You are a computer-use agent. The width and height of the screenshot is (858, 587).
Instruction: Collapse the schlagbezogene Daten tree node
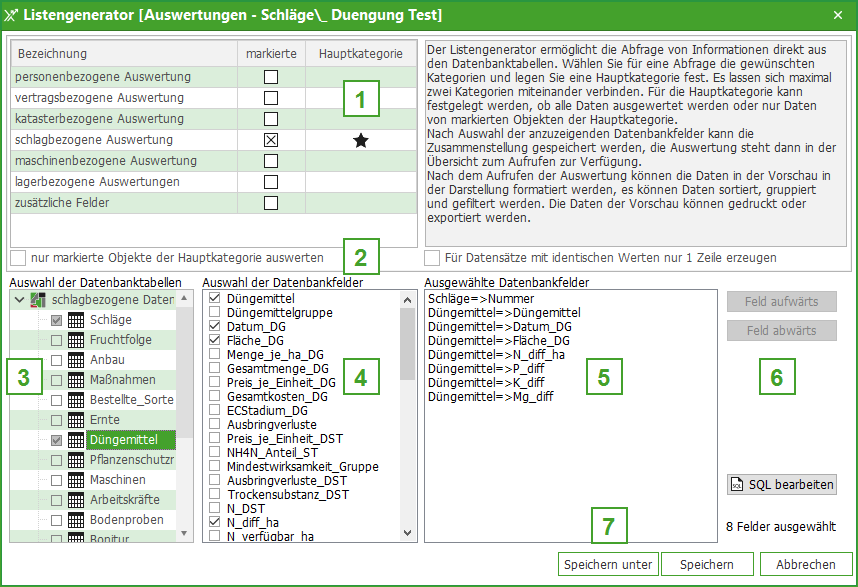pyautogui.click(x=18, y=300)
